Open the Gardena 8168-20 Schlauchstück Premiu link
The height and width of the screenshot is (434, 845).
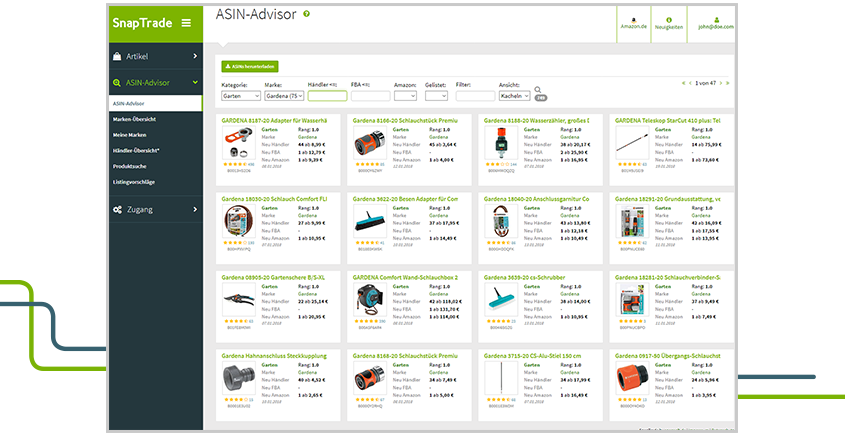click(x=405, y=356)
